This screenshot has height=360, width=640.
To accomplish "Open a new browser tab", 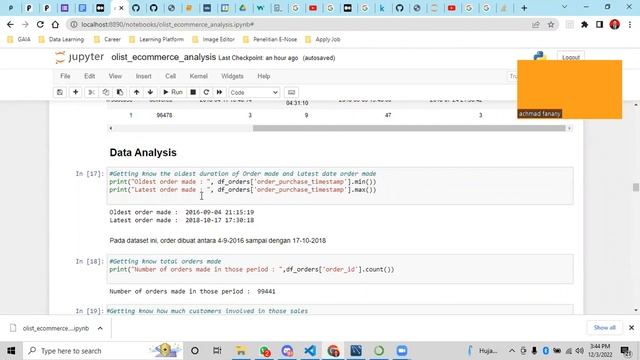I will pos(524,8).
